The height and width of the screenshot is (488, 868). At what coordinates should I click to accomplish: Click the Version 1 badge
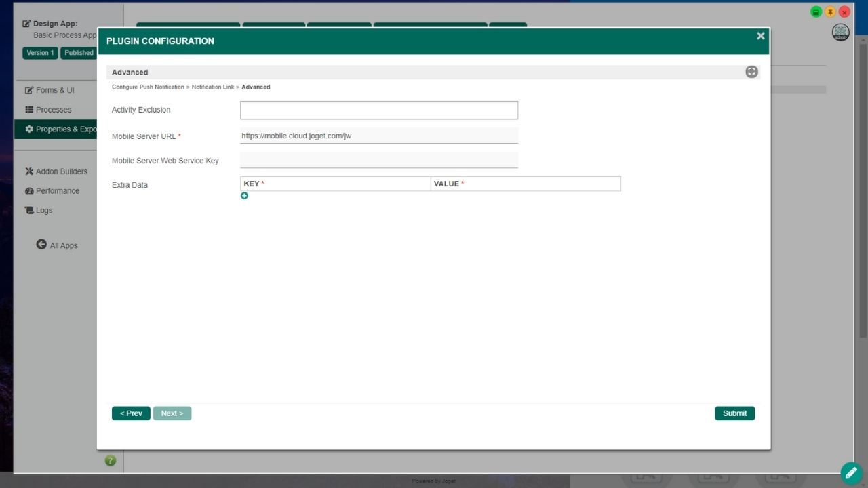click(x=40, y=53)
